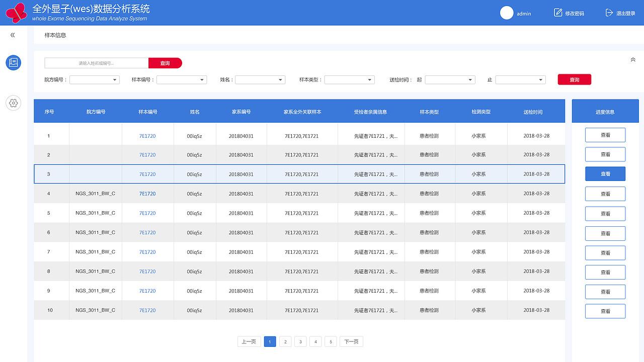Click the 受检者亲属信息 column header
This screenshot has width=644, height=362.
click(370, 112)
